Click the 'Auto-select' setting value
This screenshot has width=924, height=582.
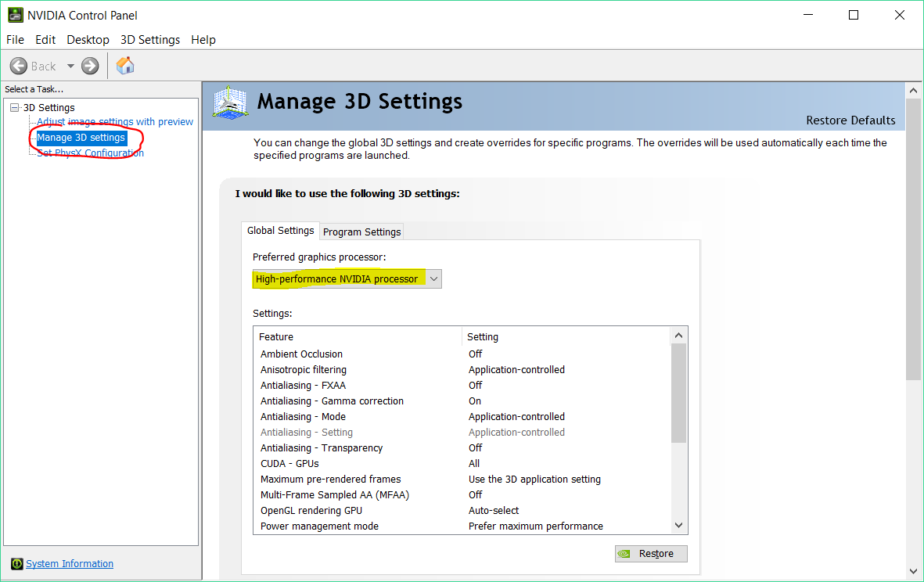[494, 511]
